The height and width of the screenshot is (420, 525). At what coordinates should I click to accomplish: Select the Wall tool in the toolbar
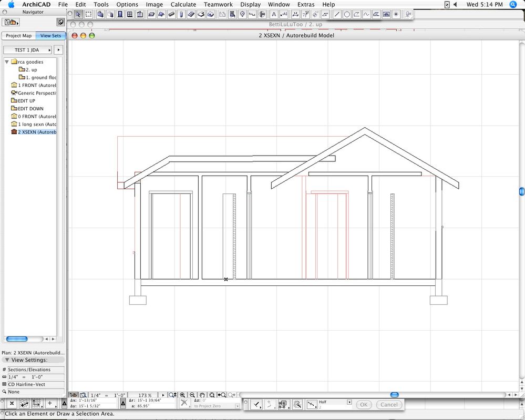(x=100, y=14)
